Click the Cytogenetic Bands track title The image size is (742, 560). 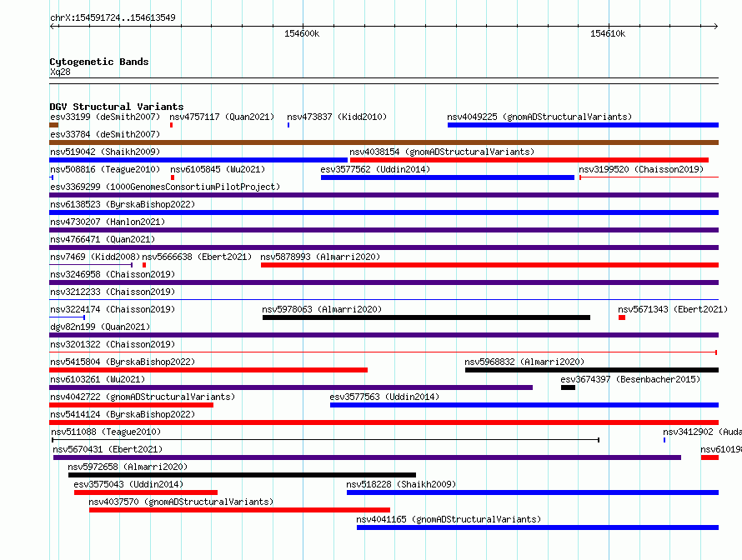[x=99, y=62]
